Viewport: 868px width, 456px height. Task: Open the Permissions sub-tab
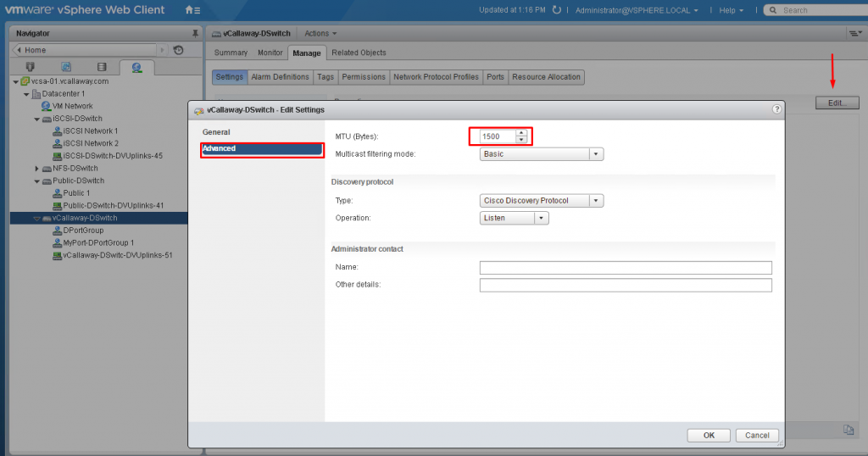[364, 77]
